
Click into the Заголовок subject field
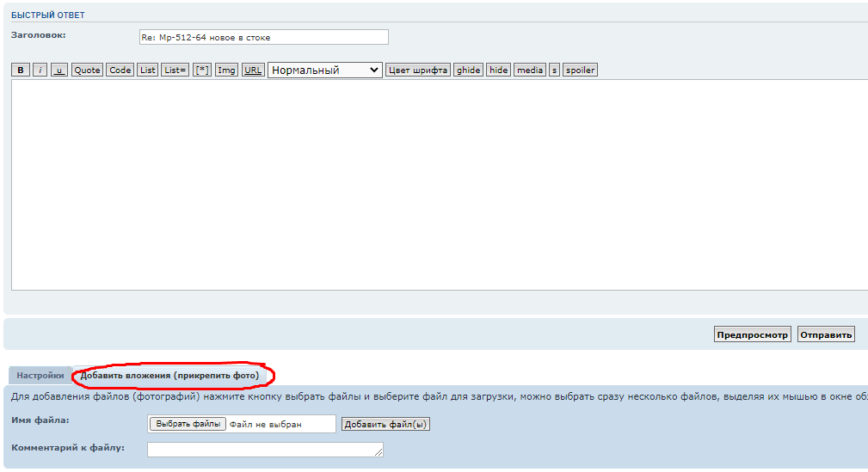(x=263, y=38)
